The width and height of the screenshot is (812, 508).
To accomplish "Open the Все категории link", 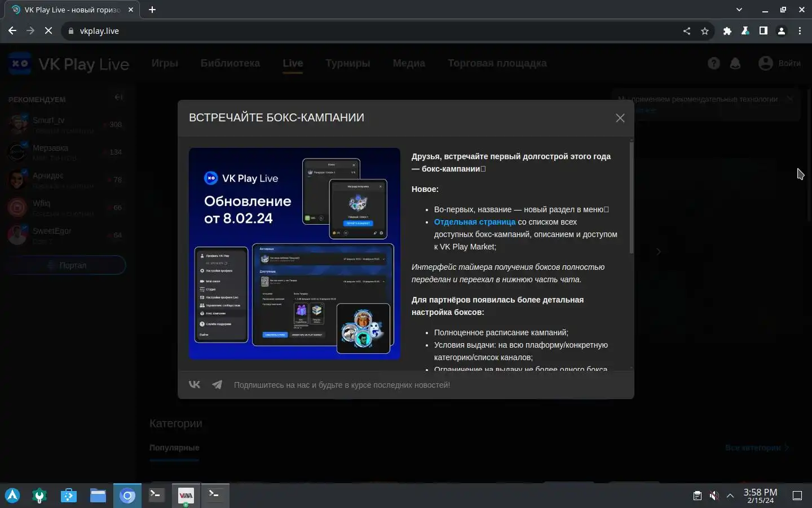I will (x=757, y=448).
